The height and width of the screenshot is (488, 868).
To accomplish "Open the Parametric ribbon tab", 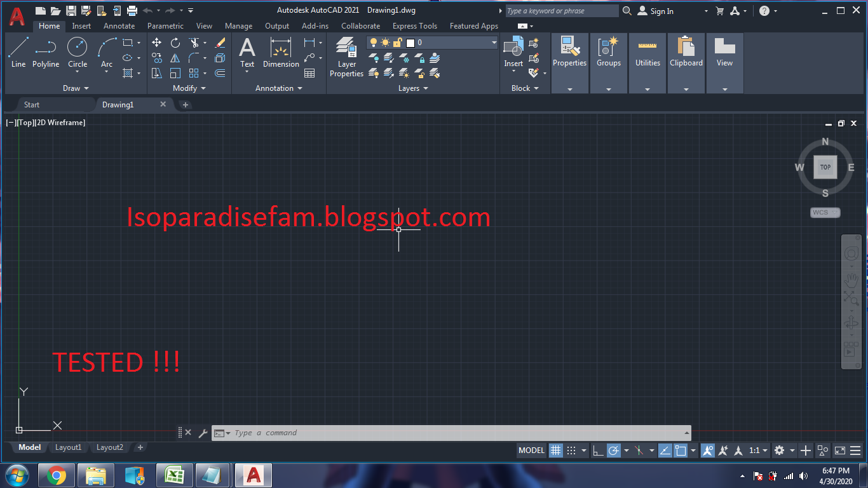I will (x=165, y=26).
